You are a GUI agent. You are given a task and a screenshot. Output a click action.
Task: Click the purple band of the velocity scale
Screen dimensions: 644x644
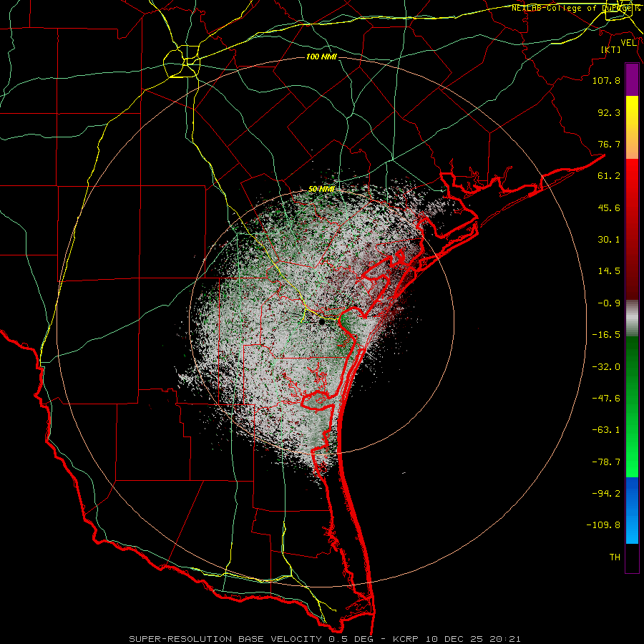click(x=632, y=79)
